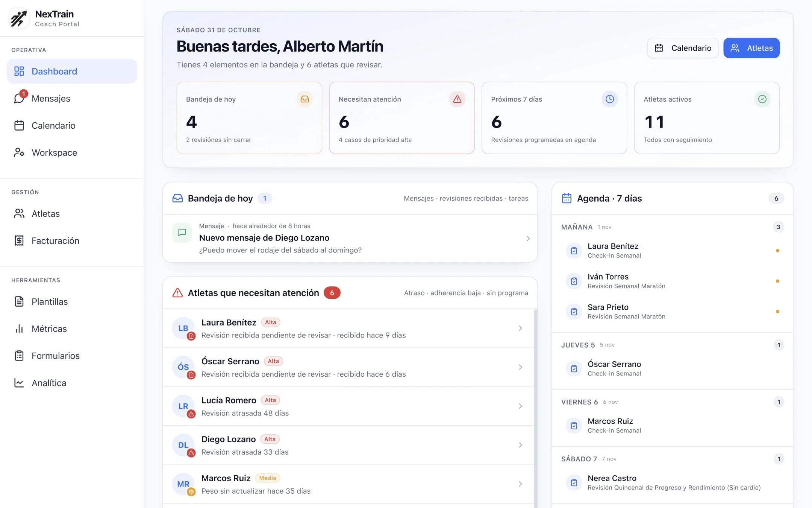The image size is (812, 508).
Task: Click the Workspace user-settings icon
Action: tap(19, 152)
